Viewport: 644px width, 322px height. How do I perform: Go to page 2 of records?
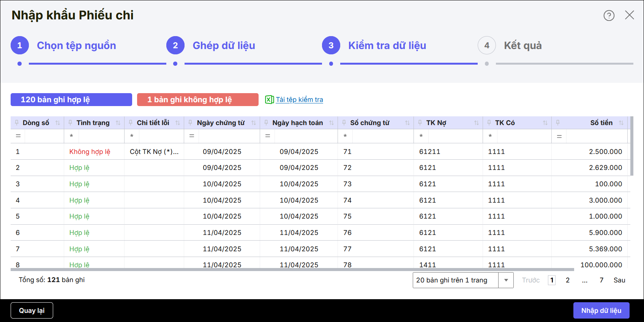[x=568, y=280]
